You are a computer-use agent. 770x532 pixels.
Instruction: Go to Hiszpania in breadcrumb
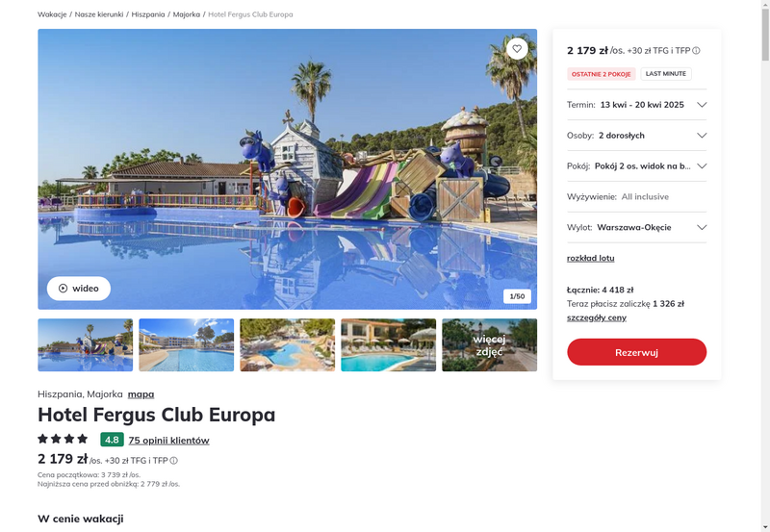click(148, 14)
